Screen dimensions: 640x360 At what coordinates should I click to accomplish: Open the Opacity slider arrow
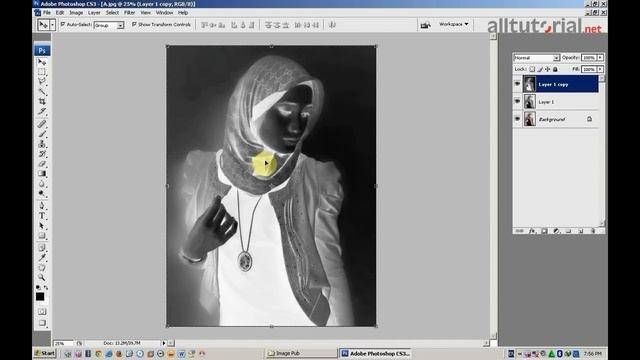600,58
